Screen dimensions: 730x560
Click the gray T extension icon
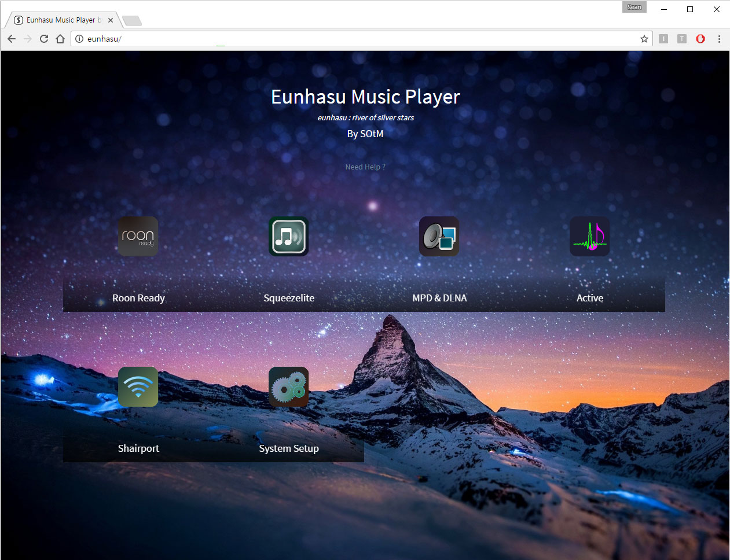[x=682, y=39]
